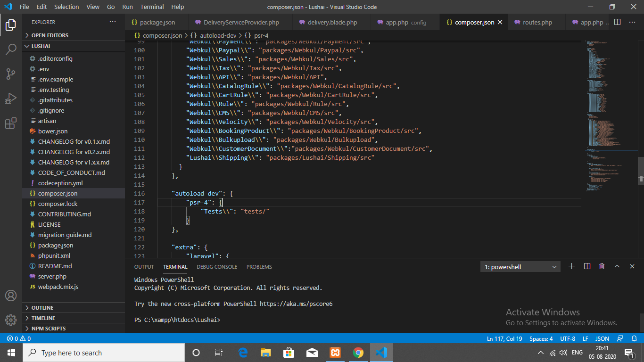
Task: Open Windows action center notifications
Action: coord(628,353)
